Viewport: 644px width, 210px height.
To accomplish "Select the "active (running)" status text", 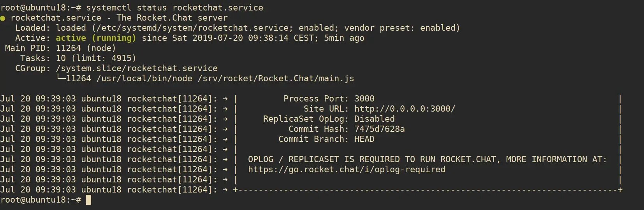I will [x=96, y=38].
